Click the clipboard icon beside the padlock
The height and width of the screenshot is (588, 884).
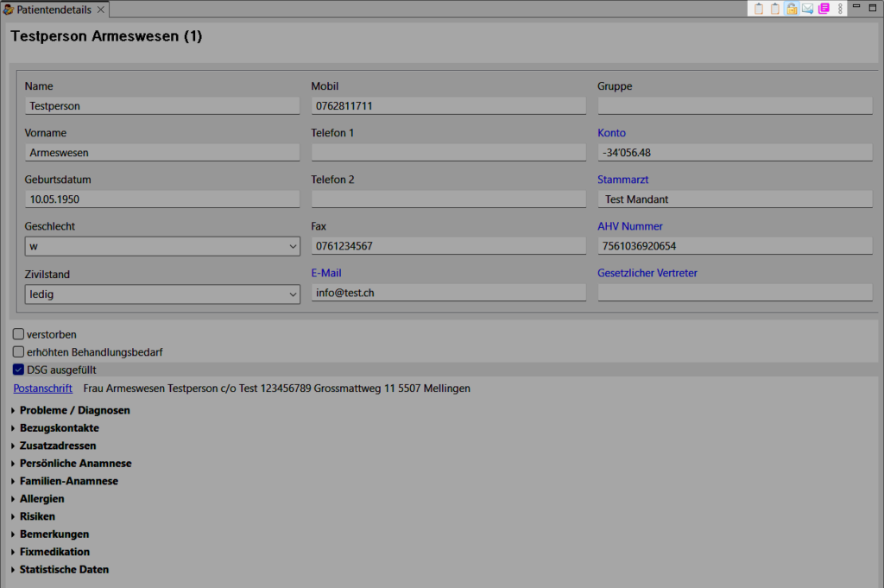tap(775, 9)
